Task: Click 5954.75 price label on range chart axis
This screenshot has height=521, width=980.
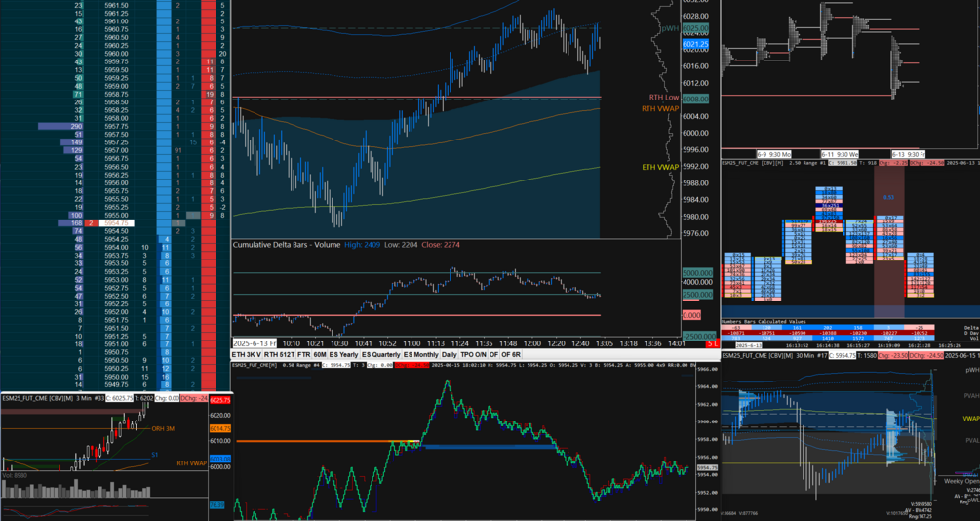Action: [706, 468]
